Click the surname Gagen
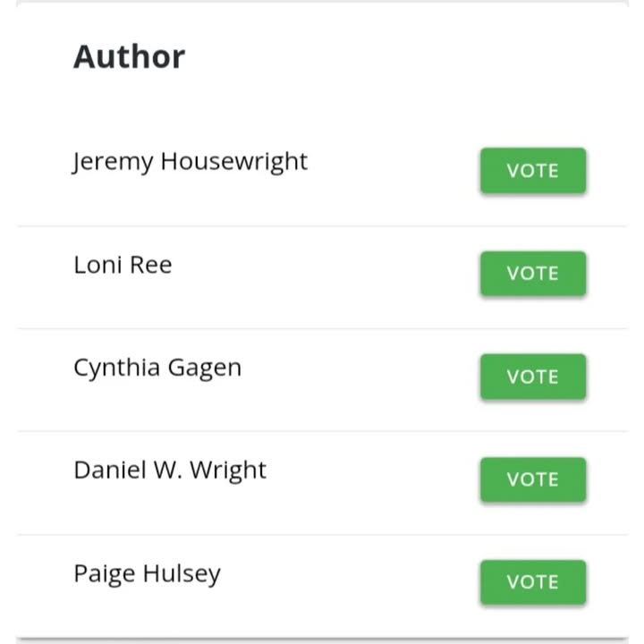Viewport: 644px width, 644px height. point(205,369)
